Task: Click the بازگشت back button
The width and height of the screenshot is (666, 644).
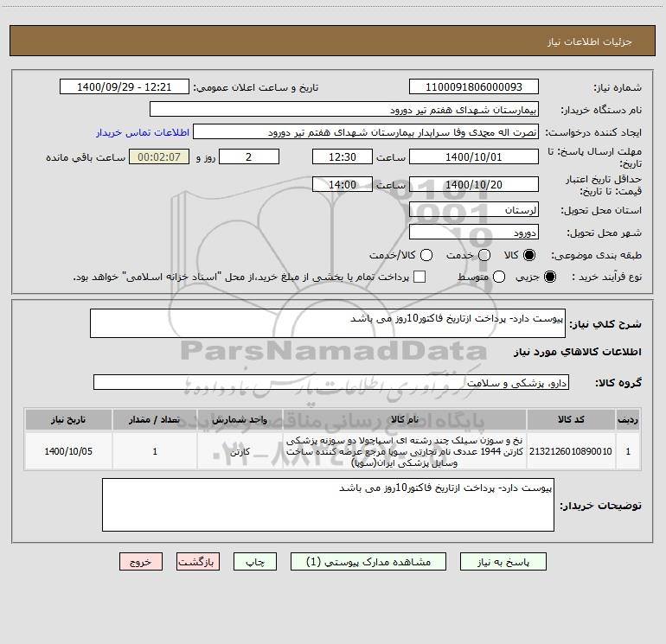Action: click(x=198, y=562)
